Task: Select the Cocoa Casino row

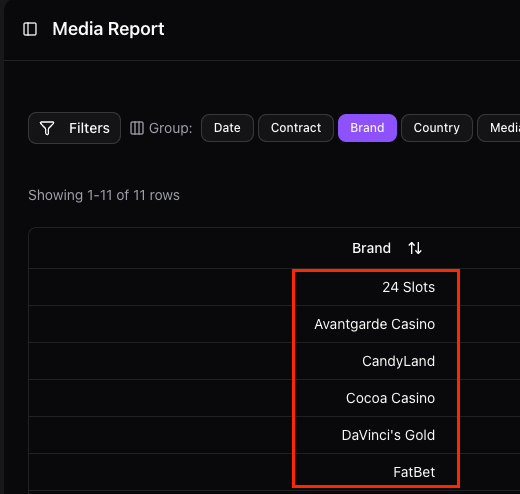Action: click(274, 398)
